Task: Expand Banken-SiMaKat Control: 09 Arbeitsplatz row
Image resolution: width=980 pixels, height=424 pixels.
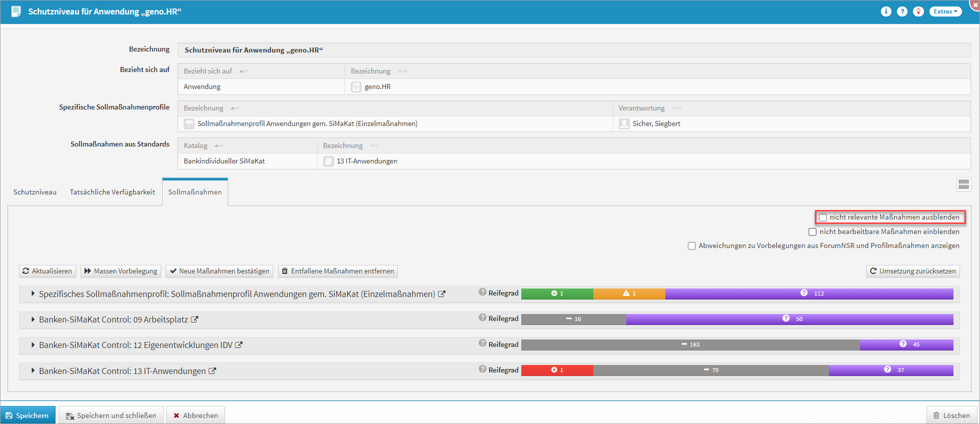Action: pyautogui.click(x=33, y=319)
